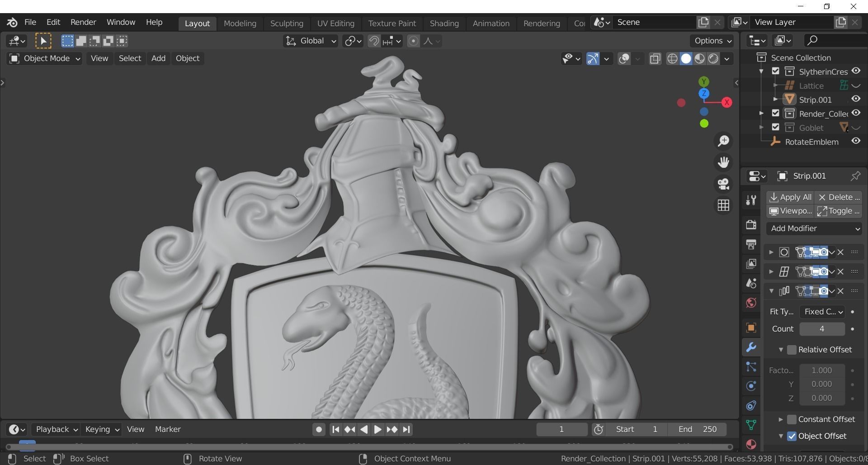Click the Delete modifiers button
Viewport: 868px width, 465px height.
point(839,197)
